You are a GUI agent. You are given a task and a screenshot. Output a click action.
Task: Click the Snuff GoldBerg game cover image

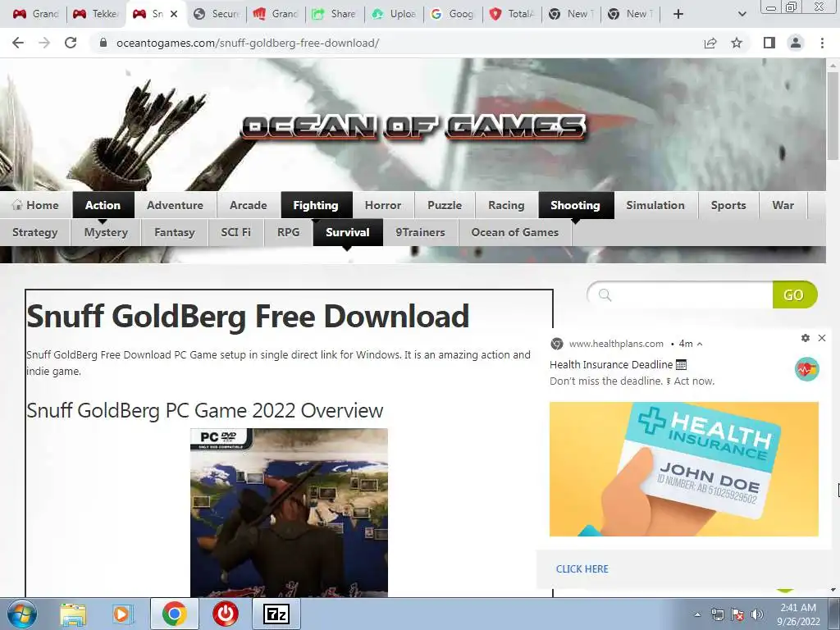tap(289, 512)
